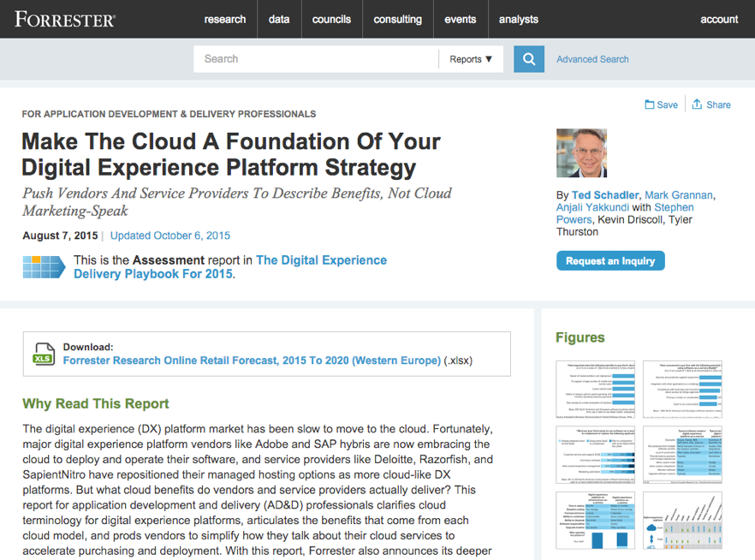Click the Forrester logo

click(x=65, y=19)
